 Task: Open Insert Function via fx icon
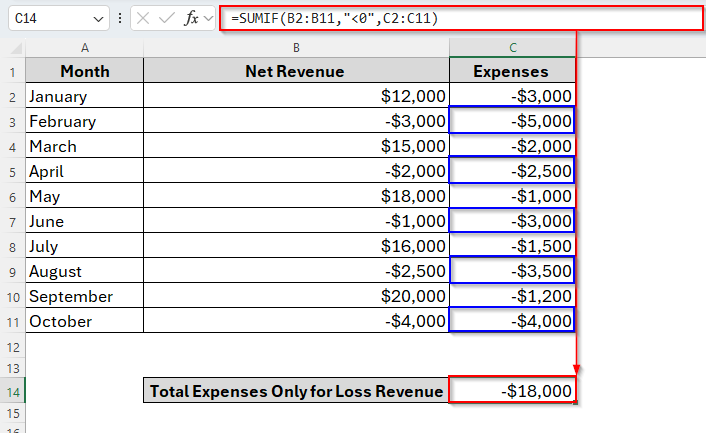(x=193, y=18)
